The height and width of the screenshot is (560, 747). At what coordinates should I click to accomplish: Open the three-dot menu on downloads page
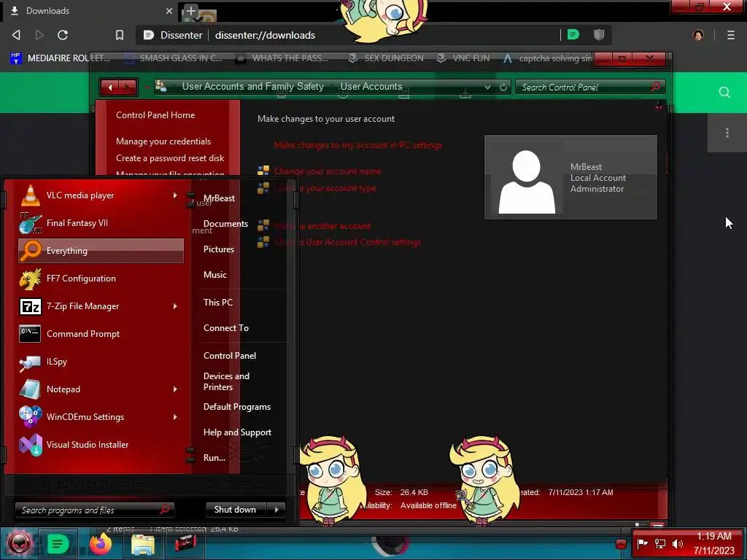click(x=727, y=133)
